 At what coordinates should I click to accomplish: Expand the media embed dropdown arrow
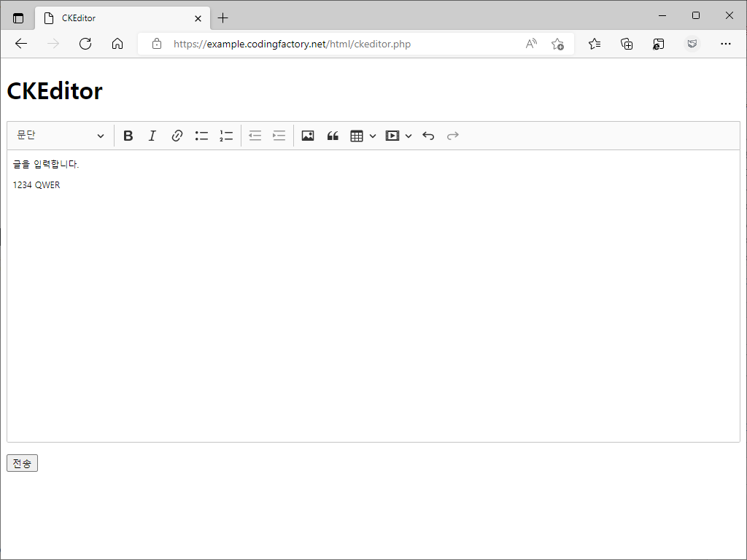[x=409, y=136]
